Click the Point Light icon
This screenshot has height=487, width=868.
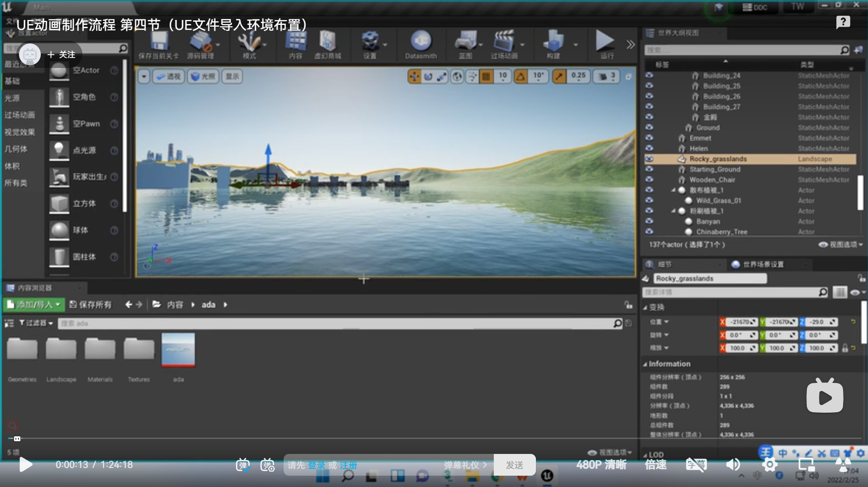[x=58, y=150]
